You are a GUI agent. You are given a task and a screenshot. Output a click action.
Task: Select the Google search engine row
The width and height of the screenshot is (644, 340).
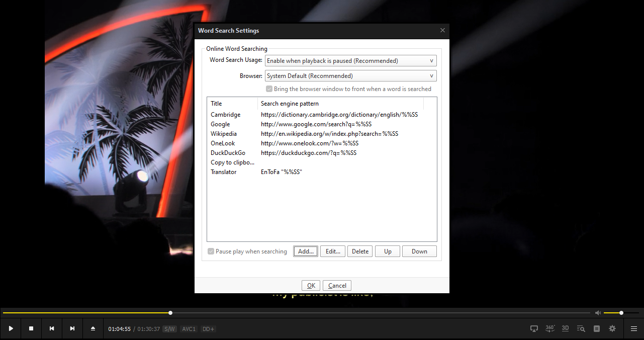322,124
